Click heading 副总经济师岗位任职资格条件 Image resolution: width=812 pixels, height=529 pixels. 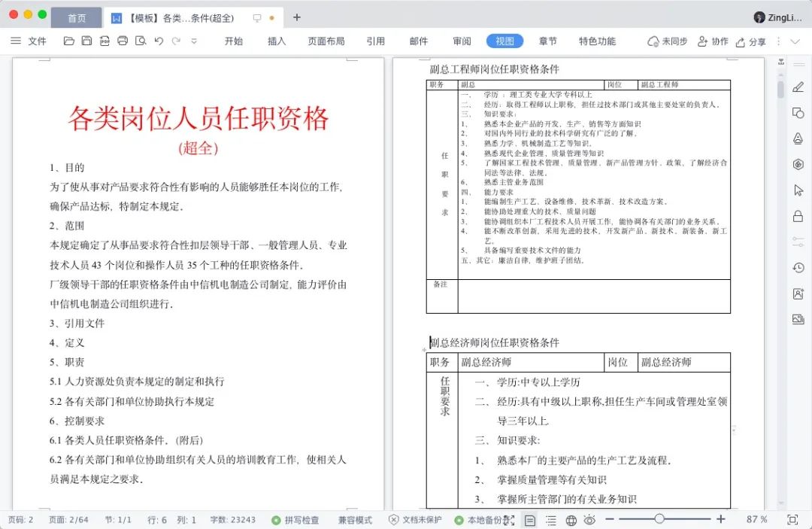495,342
